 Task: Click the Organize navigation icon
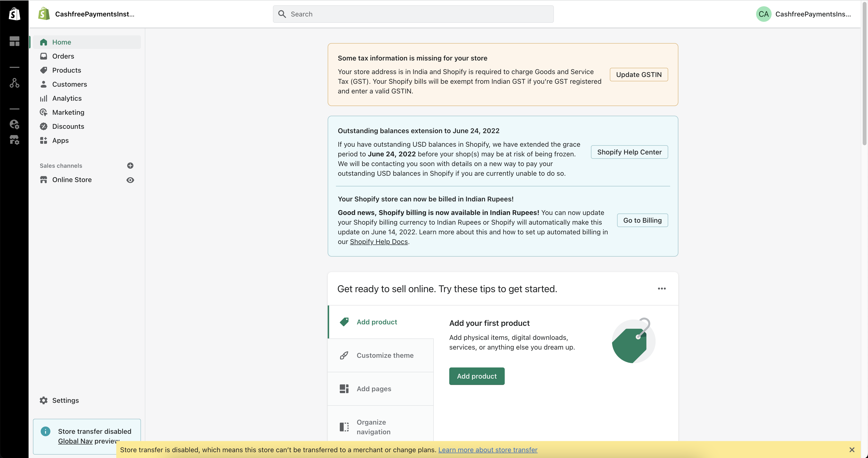(344, 427)
